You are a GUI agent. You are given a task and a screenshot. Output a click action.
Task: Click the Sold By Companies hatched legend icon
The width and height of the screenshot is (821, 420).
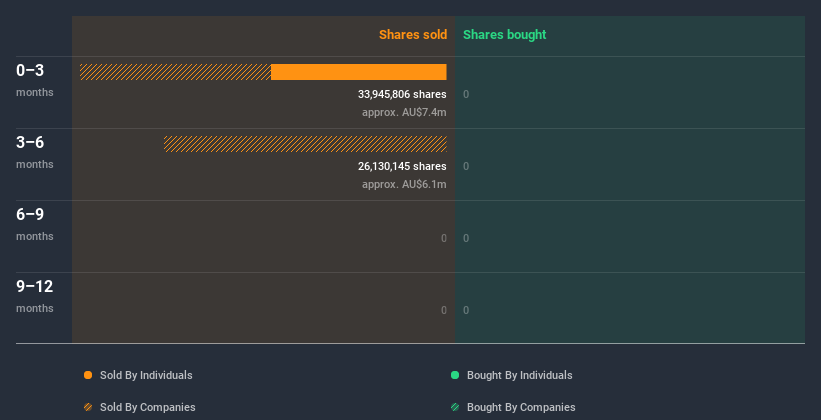point(88,407)
